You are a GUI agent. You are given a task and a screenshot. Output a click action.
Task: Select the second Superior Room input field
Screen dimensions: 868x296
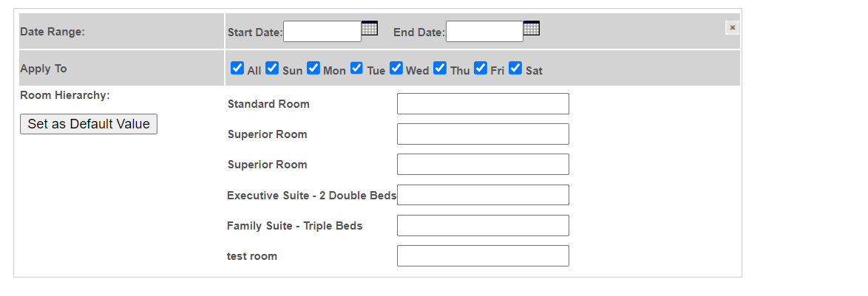click(x=483, y=165)
